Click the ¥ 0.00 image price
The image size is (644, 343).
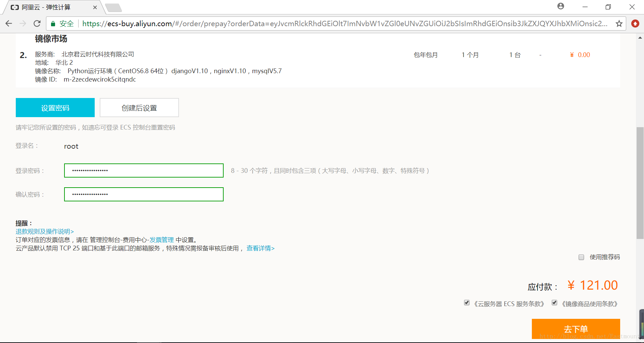580,55
